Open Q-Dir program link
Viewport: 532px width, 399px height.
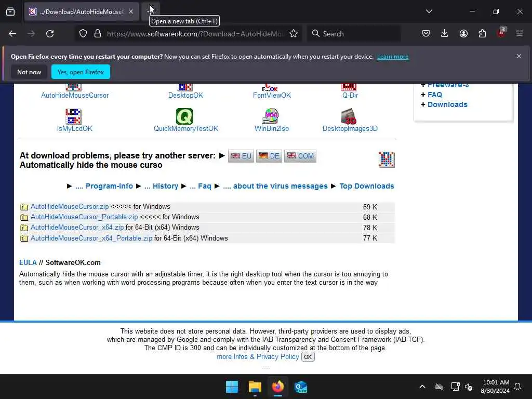350,96
